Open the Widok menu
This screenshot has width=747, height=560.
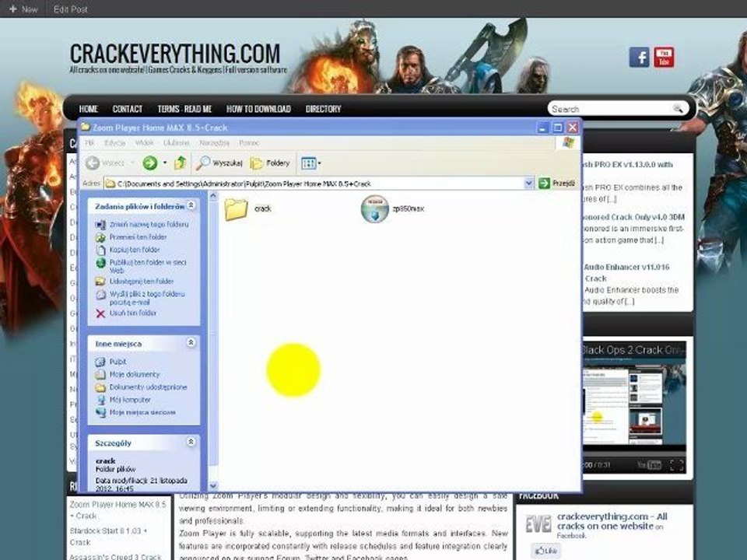coord(145,143)
